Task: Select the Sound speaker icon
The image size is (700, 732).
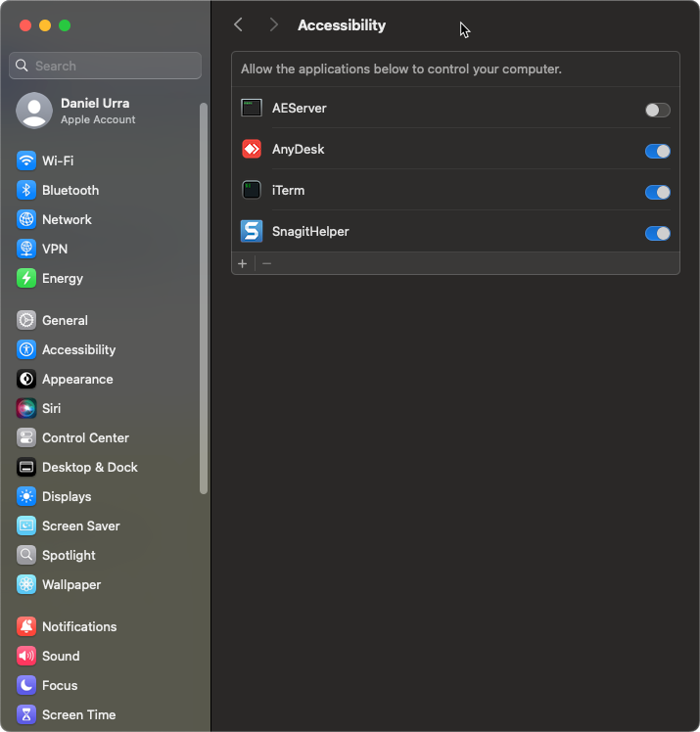Action: (x=26, y=656)
